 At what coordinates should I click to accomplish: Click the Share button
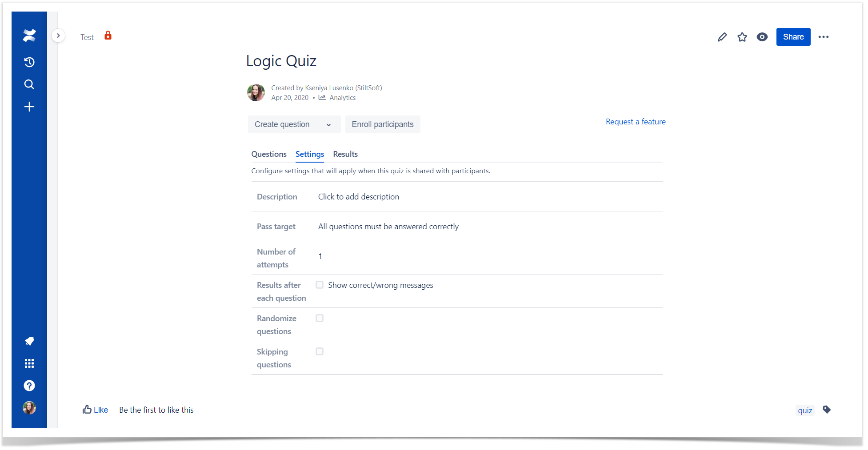click(793, 37)
